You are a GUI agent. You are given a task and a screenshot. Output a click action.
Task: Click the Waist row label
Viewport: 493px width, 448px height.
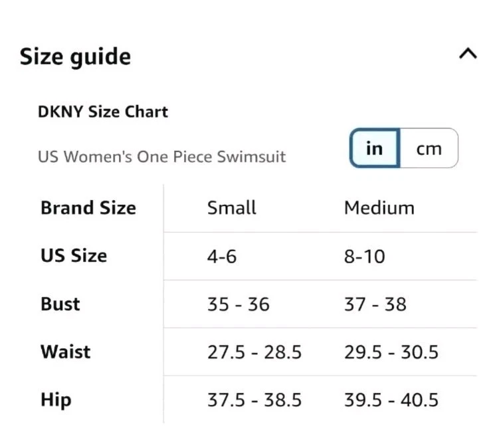[x=65, y=352]
